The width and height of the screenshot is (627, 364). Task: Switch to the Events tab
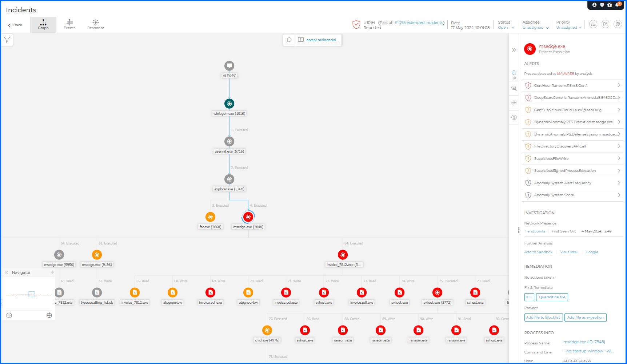point(69,25)
